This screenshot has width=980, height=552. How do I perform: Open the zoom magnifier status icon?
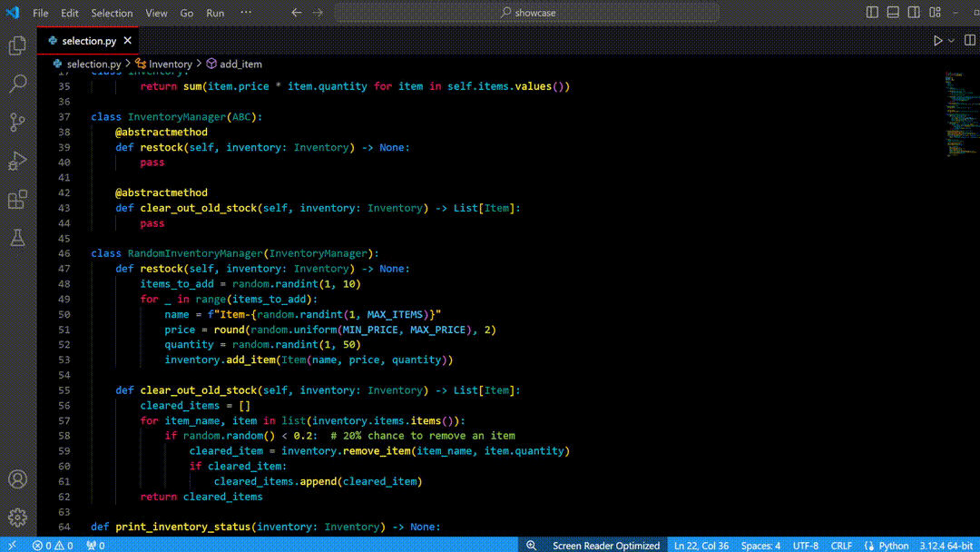click(531, 545)
